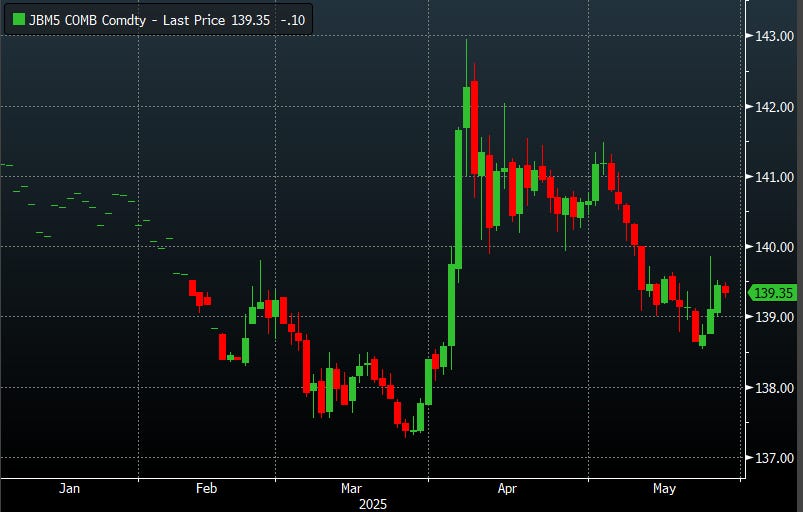Image resolution: width=803 pixels, height=512 pixels.
Task: Click the Last Price 139.35 legend text
Action: point(216,20)
